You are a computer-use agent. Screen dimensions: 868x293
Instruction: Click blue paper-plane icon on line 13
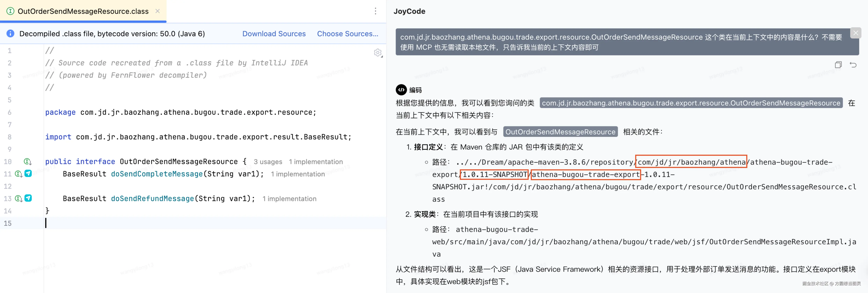28,198
